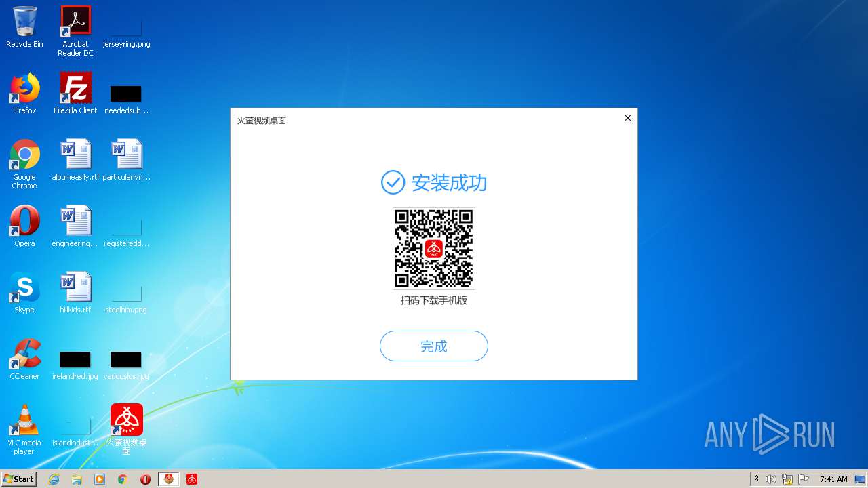Open media player taskbar icon
Viewport: 868px width, 488px height.
pyautogui.click(x=100, y=479)
